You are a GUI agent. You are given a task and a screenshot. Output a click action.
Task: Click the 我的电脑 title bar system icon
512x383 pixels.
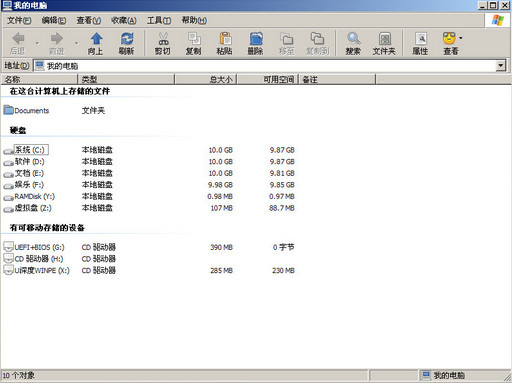pos(7,5)
